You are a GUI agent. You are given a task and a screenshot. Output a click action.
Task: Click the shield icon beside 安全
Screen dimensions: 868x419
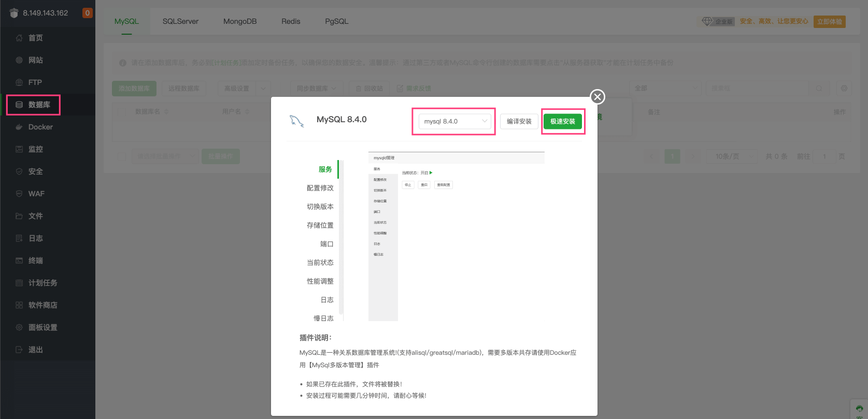(19, 171)
